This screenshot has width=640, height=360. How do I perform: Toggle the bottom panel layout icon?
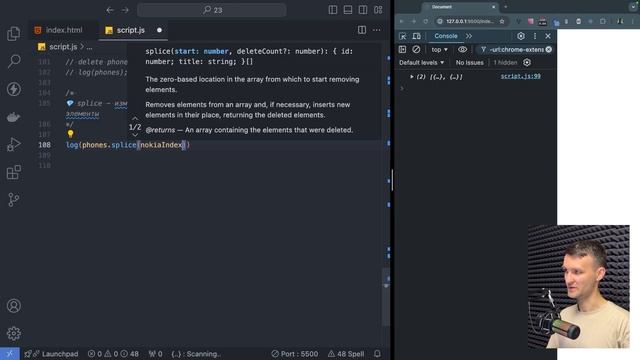pos(348,10)
